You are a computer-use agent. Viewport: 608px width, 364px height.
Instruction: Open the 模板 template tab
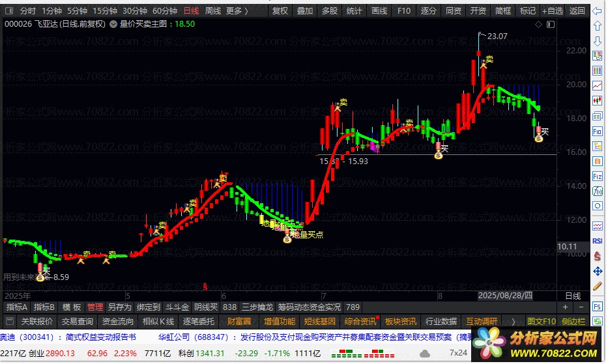point(72,307)
